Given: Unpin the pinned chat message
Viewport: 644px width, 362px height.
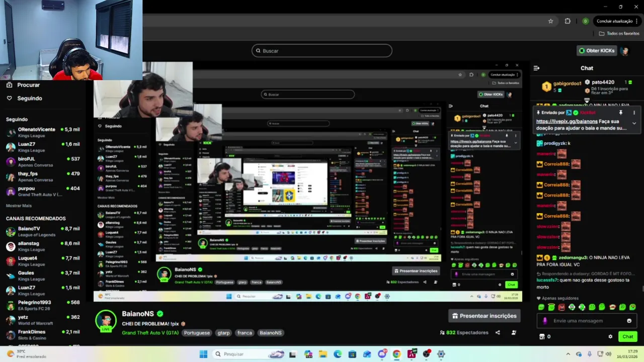Looking at the screenshot, I should point(620,113).
